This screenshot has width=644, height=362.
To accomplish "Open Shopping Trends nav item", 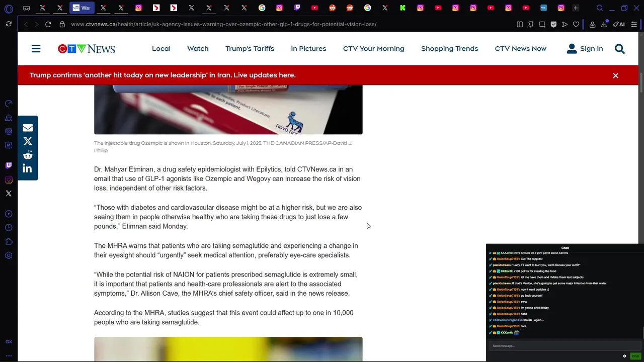I will coord(449,49).
